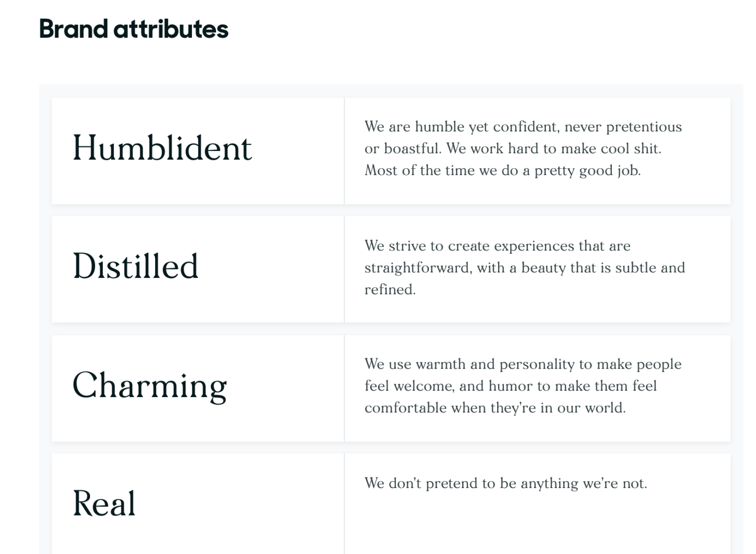The height and width of the screenshot is (554, 756).
Task: Click the 'straightforward, with a beauty' line
Action: tap(524, 268)
